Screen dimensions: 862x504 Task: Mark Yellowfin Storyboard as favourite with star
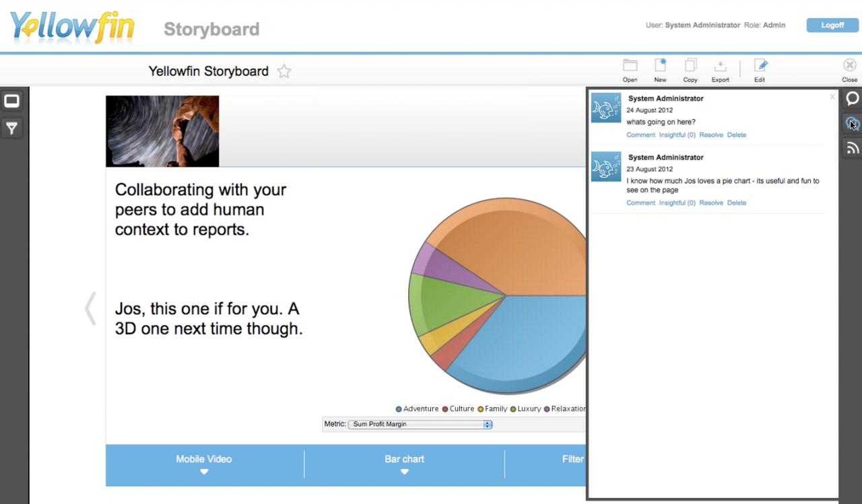click(x=284, y=71)
